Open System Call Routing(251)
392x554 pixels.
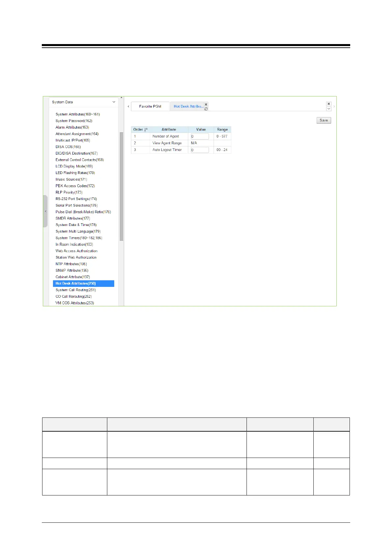click(76, 290)
